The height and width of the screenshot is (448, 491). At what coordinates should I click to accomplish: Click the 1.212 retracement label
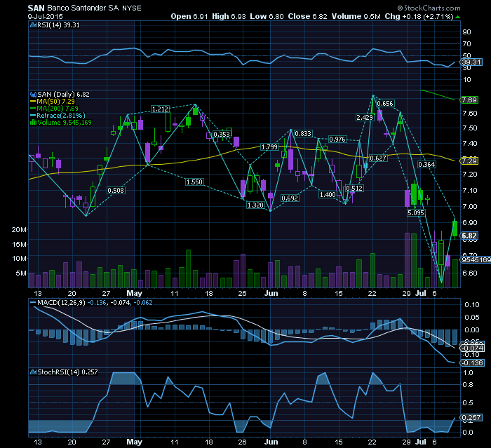click(160, 109)
